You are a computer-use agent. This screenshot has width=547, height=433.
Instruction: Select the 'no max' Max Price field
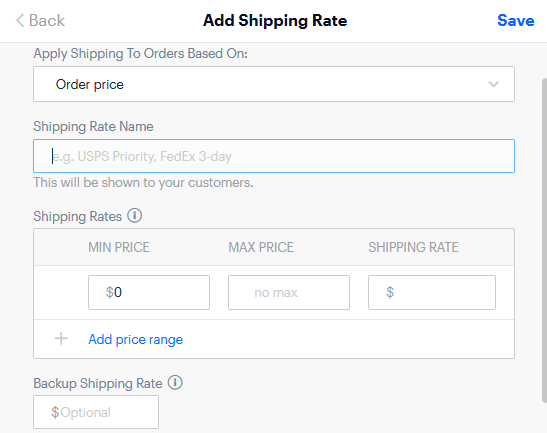[x=289, y=292]
